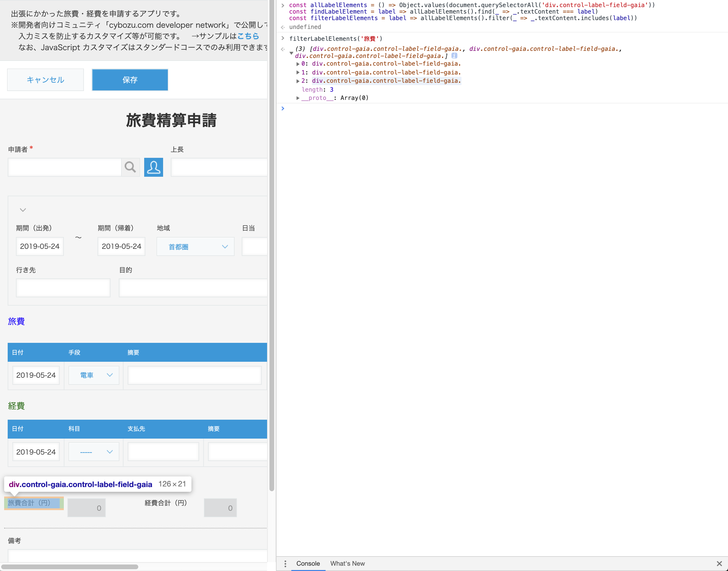Open the こちら sample link
This screenshot has height=571, width=728.
pyautogui.click(x=248, y=36)
